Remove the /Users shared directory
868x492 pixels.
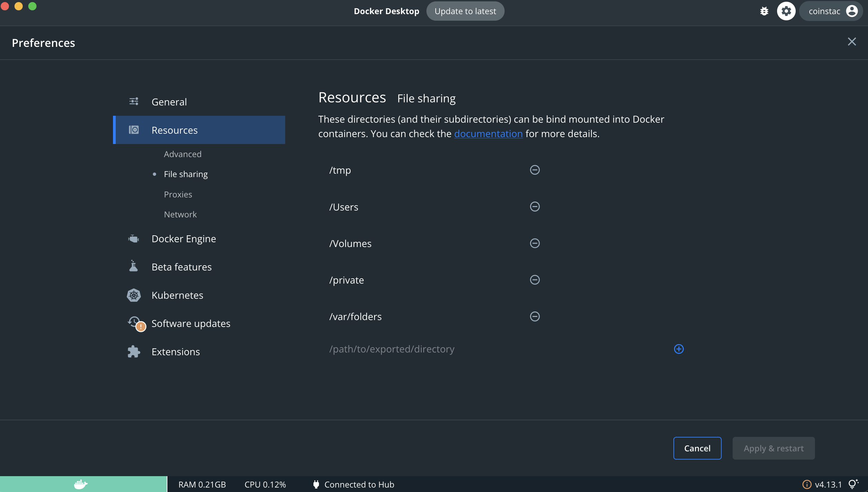535,207
